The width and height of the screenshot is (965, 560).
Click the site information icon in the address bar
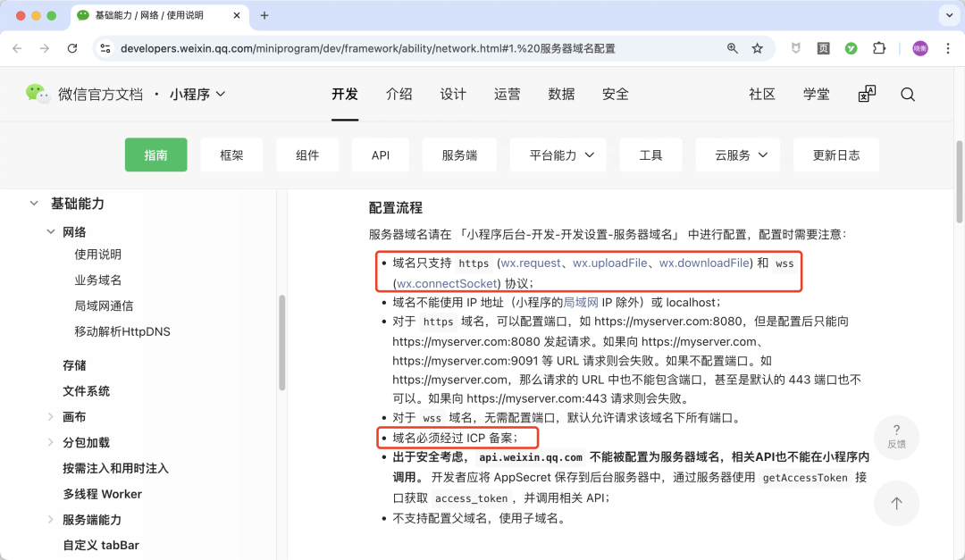(x=105, y=48)
